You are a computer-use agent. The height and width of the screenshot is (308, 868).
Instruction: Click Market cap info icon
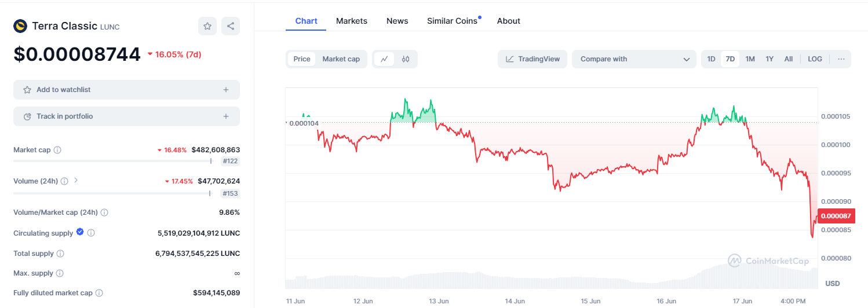point(57,150)
